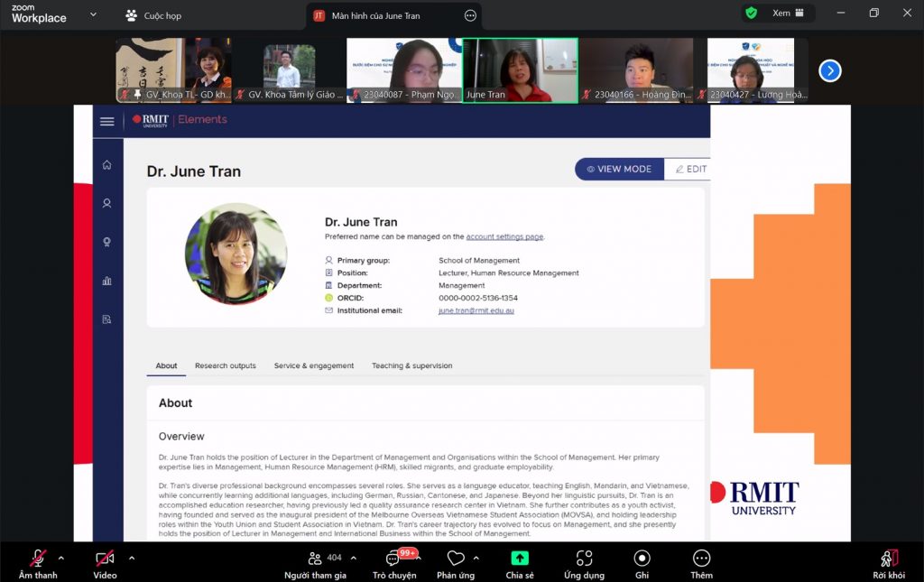Show next participants with blue arrow
924x582 pixels.
(829, 70)
